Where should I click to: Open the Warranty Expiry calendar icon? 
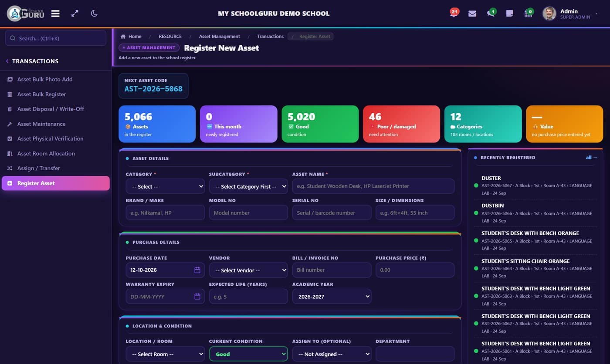pos(197,297)
